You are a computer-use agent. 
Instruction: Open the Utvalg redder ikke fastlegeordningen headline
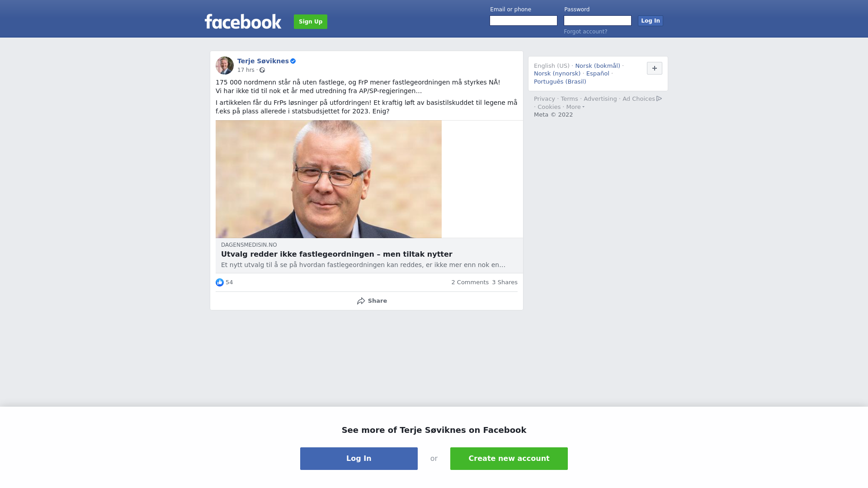pos(337,254)
